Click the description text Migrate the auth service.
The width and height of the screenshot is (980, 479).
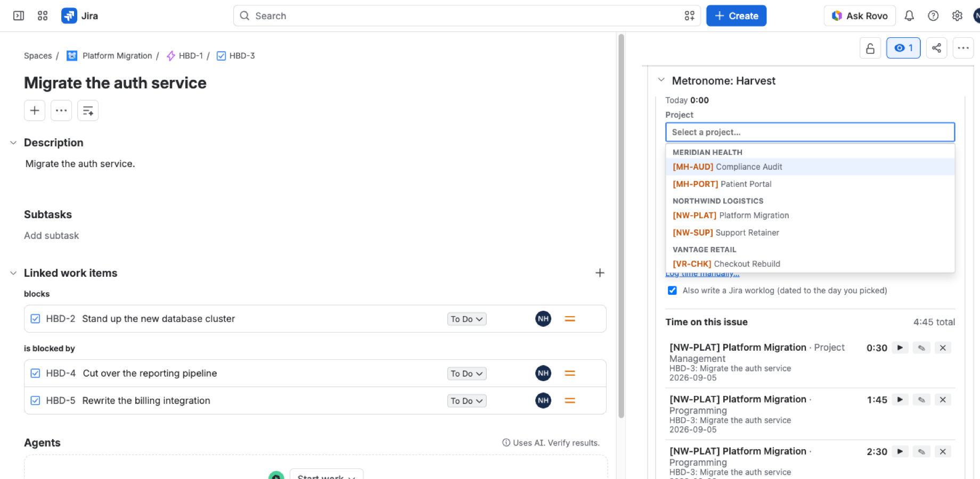coord(80,164)
